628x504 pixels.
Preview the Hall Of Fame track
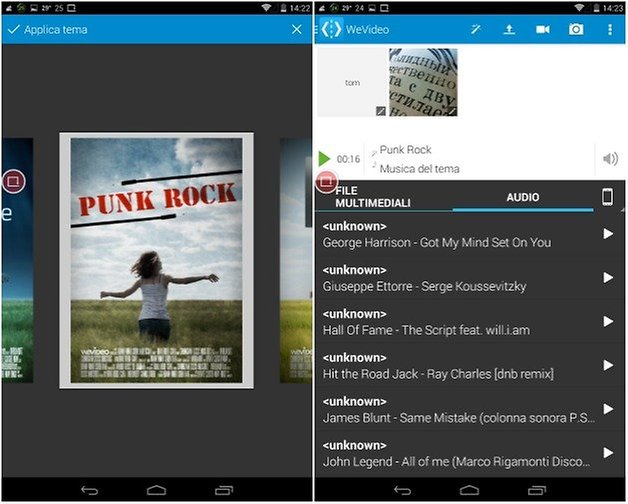pos(608,321)
